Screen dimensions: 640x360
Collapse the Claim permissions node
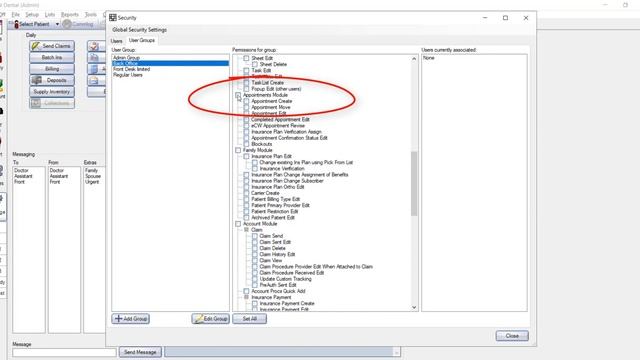[247, 230]
